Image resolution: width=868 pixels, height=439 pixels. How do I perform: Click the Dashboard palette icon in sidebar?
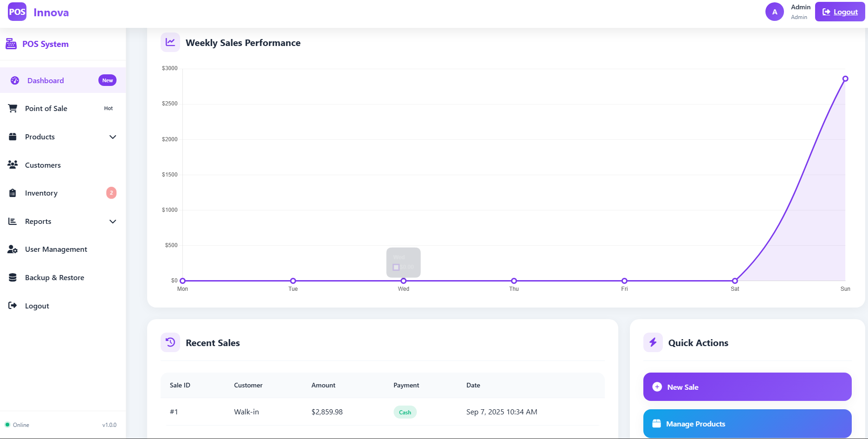[15, 80]
